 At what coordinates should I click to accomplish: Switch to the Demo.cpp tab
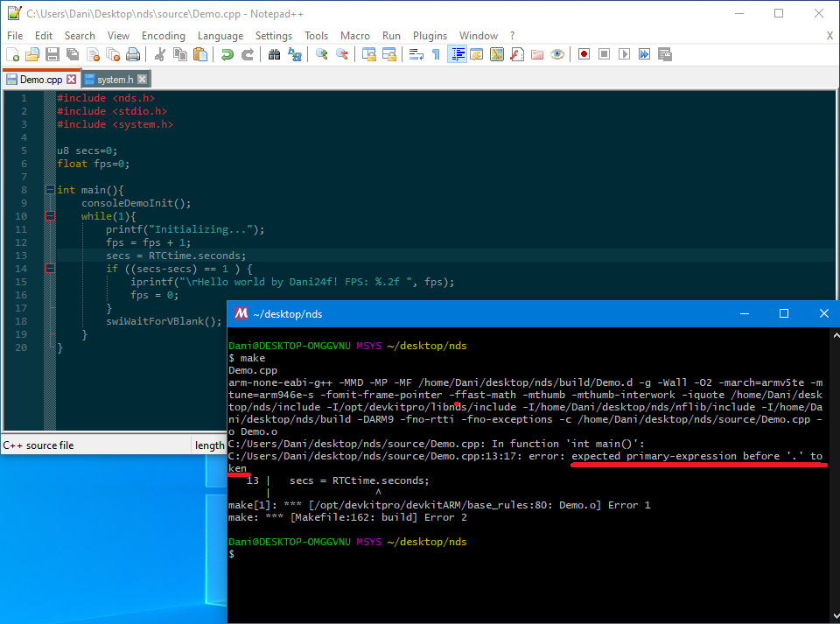[x=41, y=80]
